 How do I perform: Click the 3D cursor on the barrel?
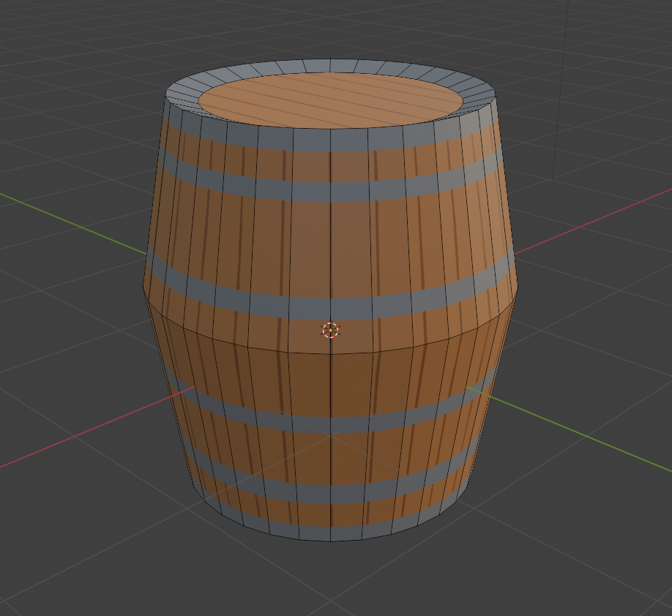pyautogui.click(x=330, y=330)
